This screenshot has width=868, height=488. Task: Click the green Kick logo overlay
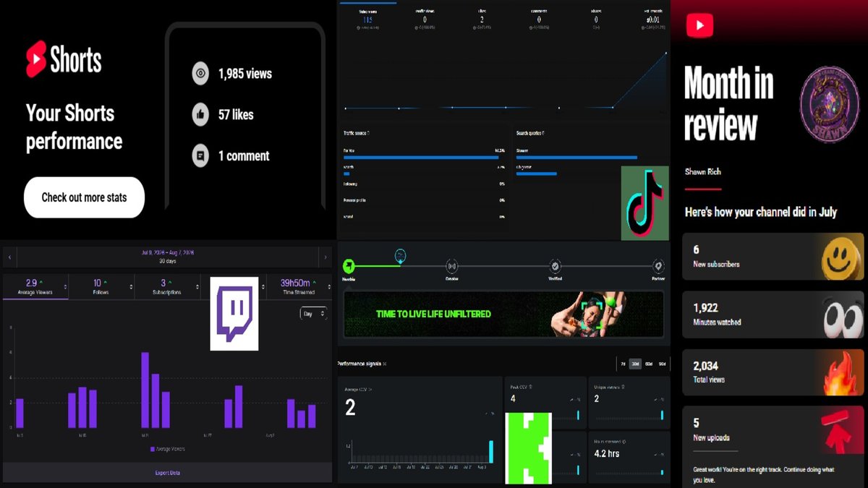[529, 448]
